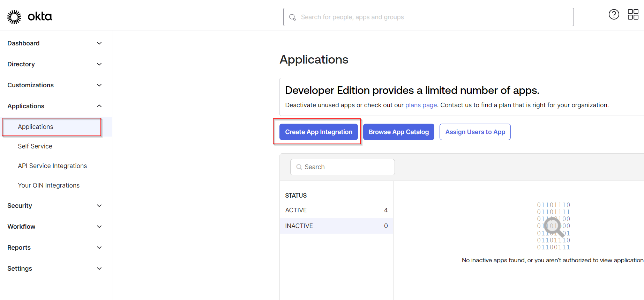This screenshot has height=300, width=644.
Task: Expand the Dashboard menu chevron
Action: [x=99, y=43]
